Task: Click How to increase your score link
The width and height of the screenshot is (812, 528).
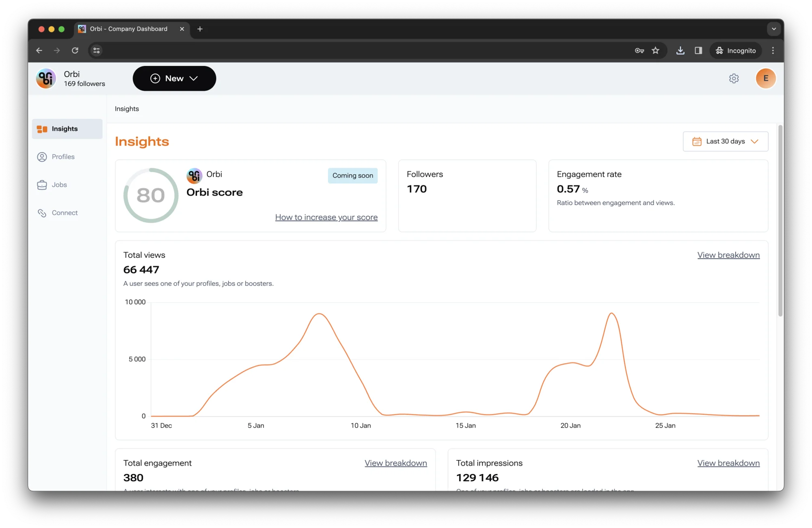Action: [x=326, y=217]
